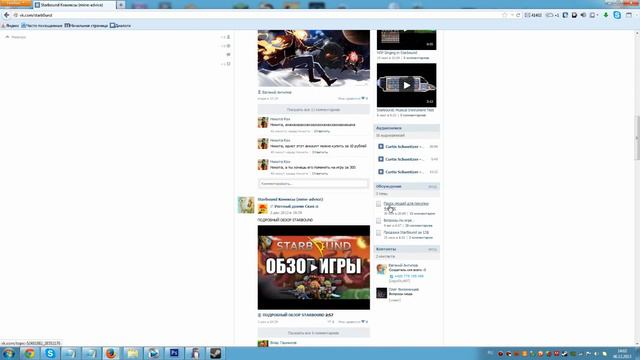Open the Аудиозаписи section header
The width and height of the screenshot is (640, 360).
click(x=407, y=128)
